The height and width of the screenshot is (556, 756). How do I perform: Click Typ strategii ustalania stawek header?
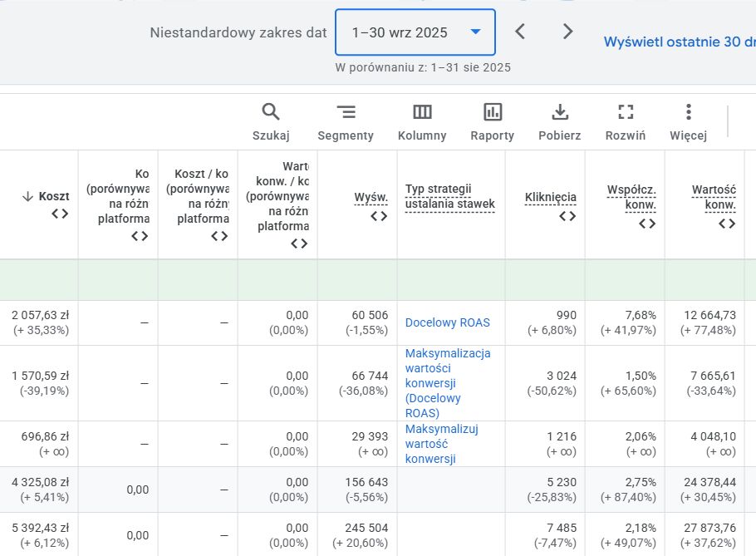pyautogui.click(x=449, y=196)
